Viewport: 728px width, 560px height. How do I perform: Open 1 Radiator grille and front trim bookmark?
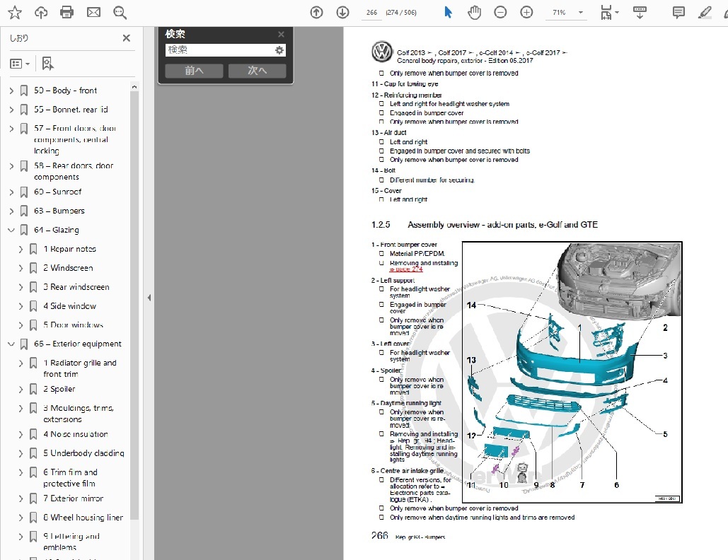[80, 368]
